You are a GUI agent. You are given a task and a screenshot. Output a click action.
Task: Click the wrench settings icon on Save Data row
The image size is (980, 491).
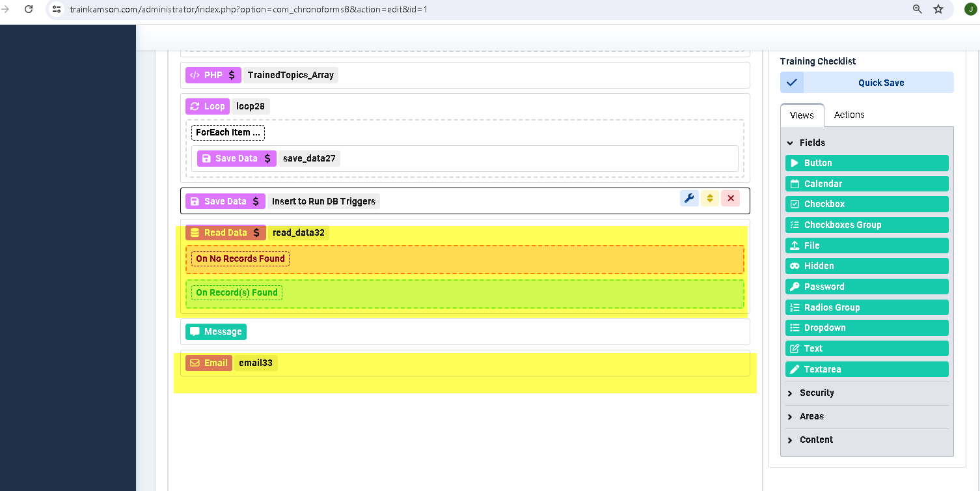click(689, 199)
